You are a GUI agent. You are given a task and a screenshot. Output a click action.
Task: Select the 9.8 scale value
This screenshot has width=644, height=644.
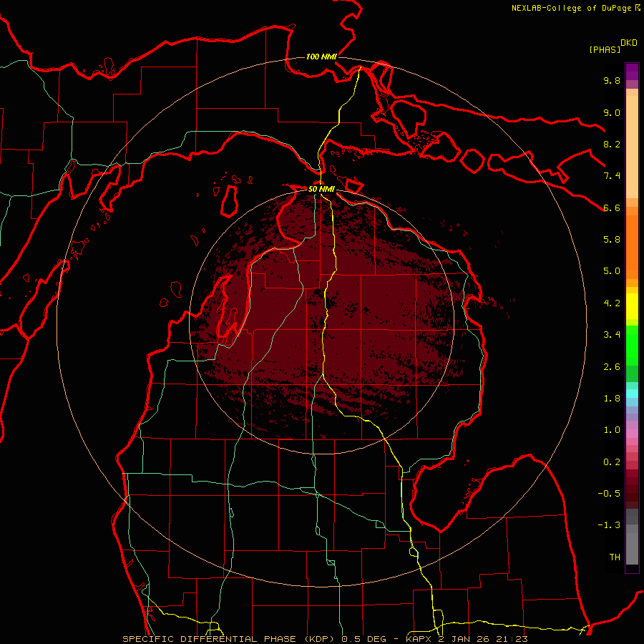(612, 80)
